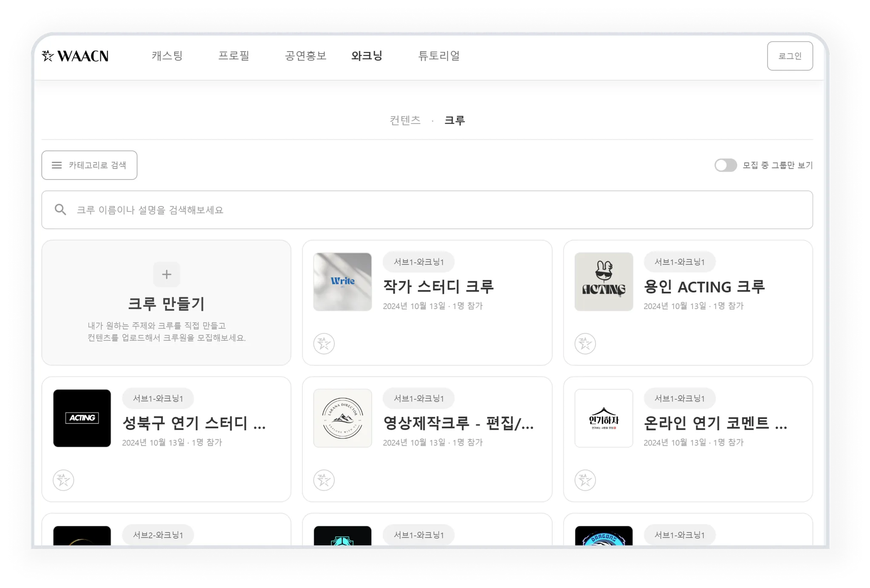Click star badge under 성북구 연기 스터디
Screen dimensions: 870x588
(x=63, y=480)
